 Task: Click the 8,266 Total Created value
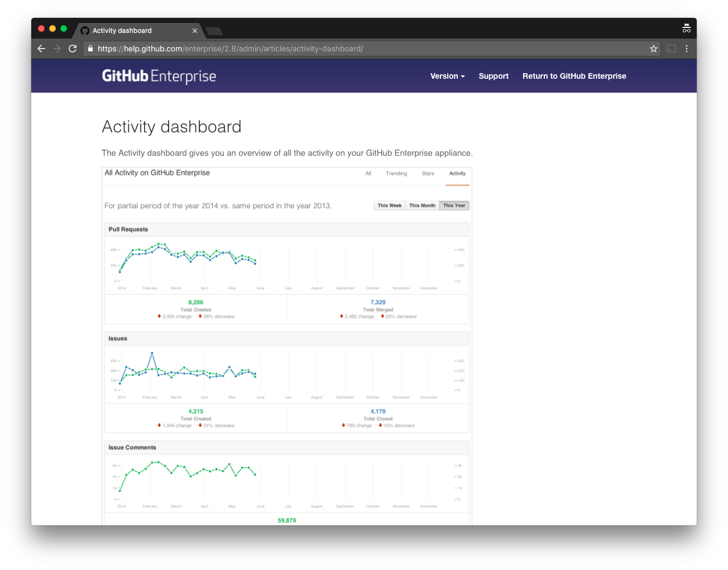click(x=196, y=303)
